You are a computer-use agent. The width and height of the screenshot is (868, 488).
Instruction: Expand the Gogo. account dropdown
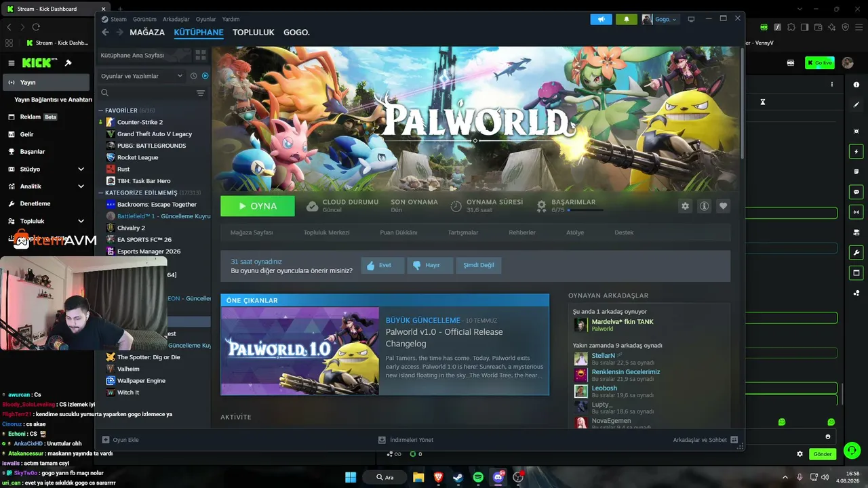660,19
